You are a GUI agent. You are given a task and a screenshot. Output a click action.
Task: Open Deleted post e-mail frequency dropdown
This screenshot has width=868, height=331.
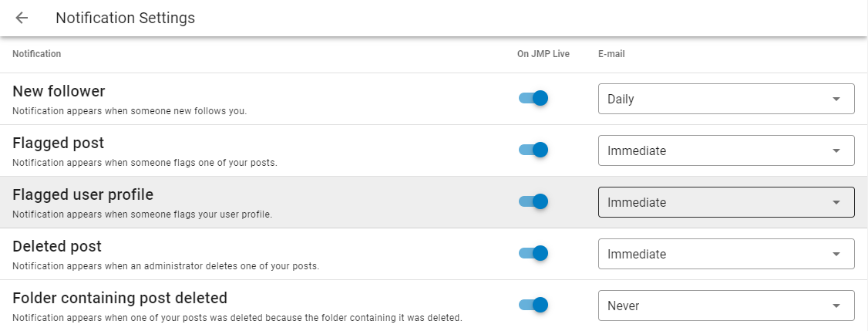coord(725,254)
